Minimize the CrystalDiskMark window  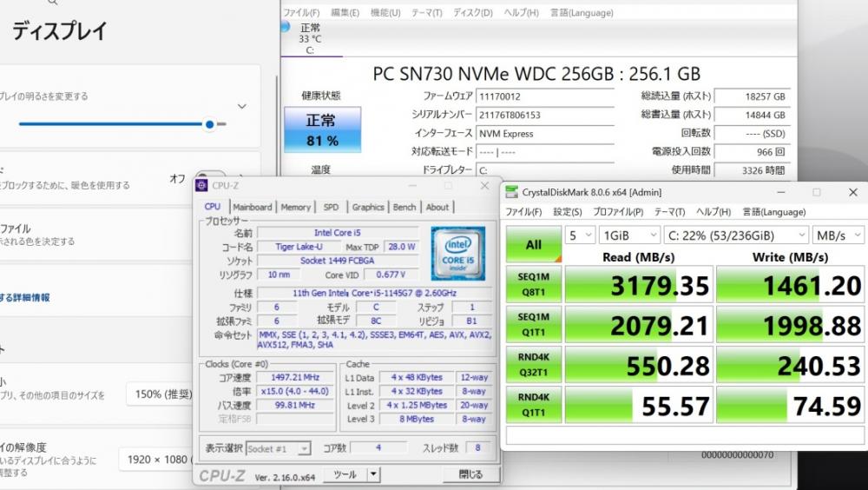(780, 192)
